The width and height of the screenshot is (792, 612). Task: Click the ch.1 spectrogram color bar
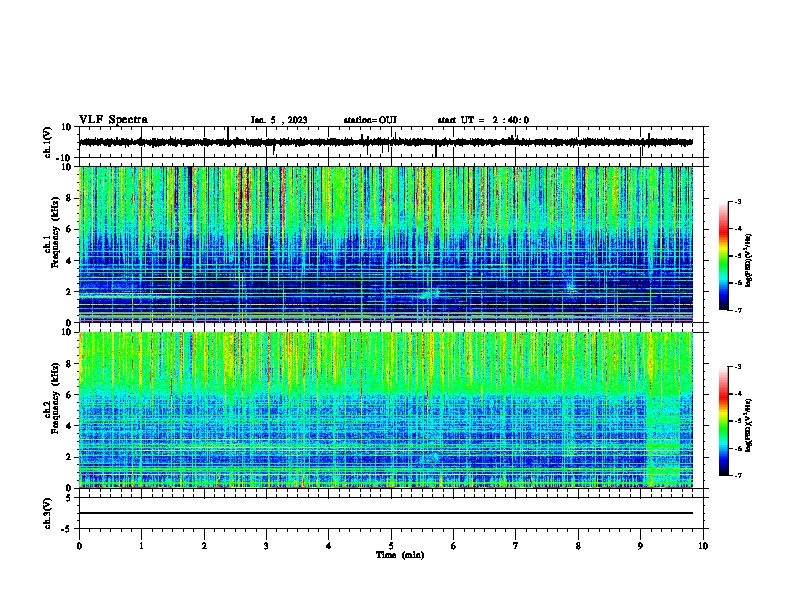tap(724, 256)
